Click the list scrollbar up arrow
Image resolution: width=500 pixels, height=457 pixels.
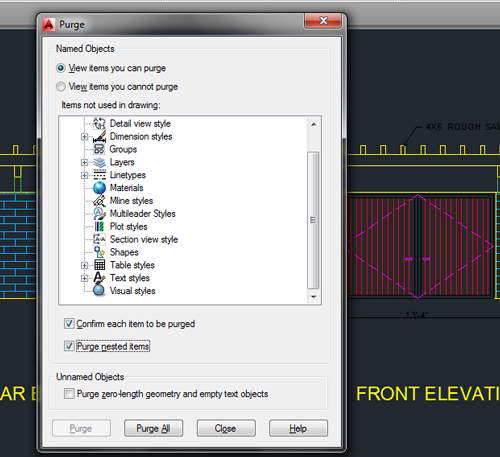coord(313,125)
